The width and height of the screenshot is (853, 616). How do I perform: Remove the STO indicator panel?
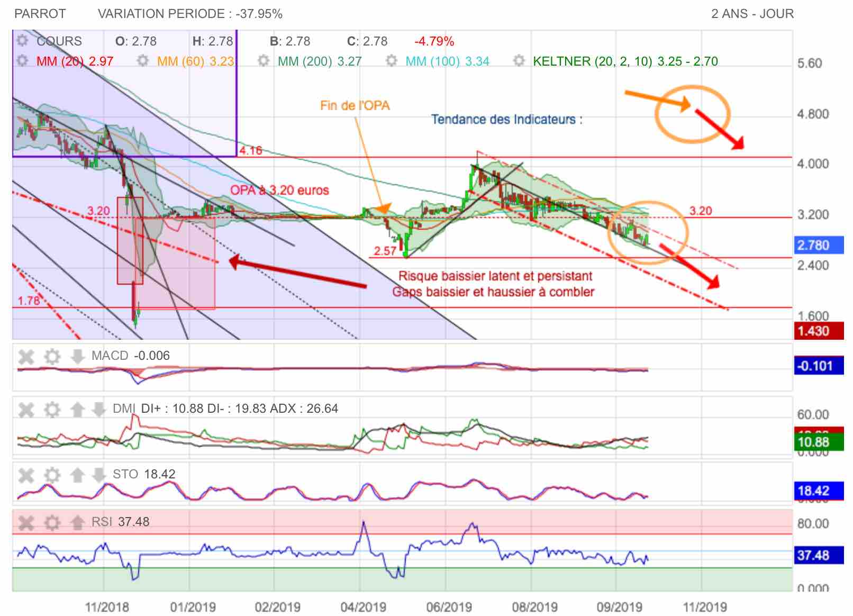(x=26, y=475)
